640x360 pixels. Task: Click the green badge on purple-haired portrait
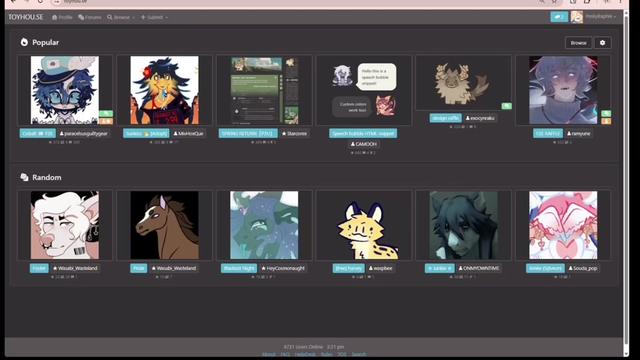pos(606,113)
